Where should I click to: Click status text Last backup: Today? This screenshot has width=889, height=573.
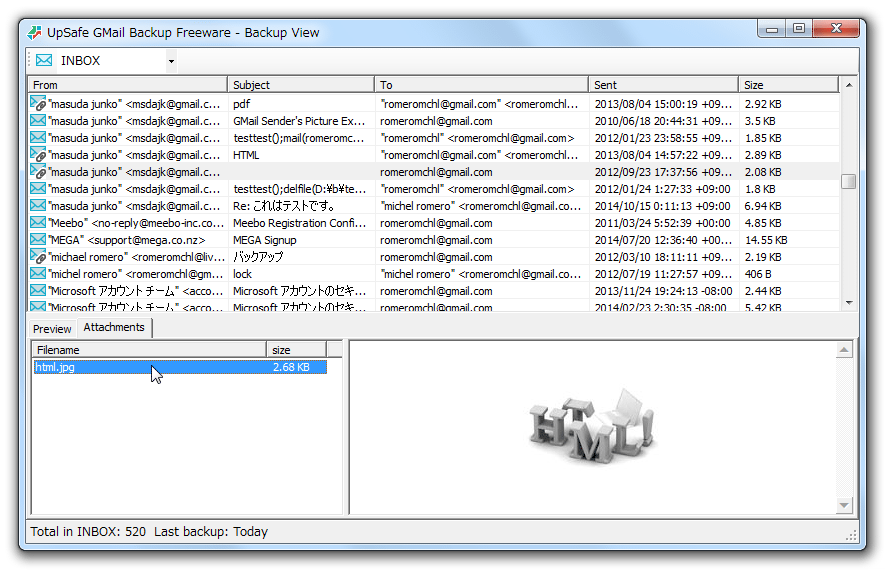(x=211, y=532)
